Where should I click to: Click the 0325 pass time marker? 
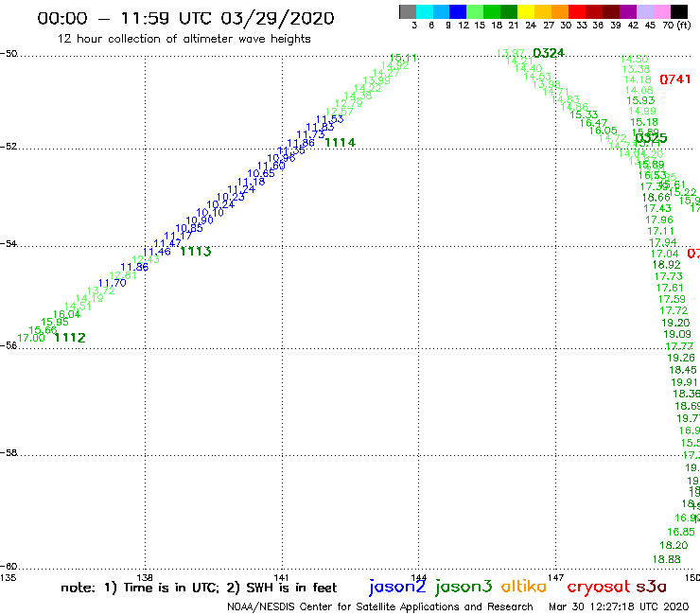coord(652,138)
